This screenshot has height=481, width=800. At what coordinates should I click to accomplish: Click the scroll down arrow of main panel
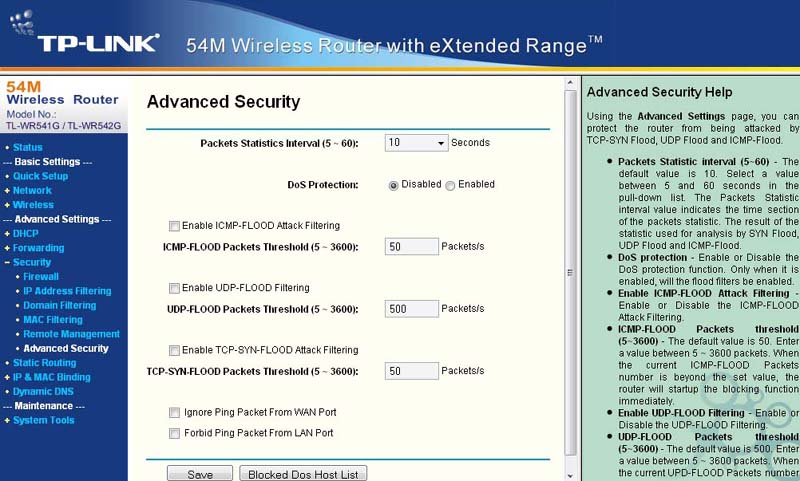570,475
